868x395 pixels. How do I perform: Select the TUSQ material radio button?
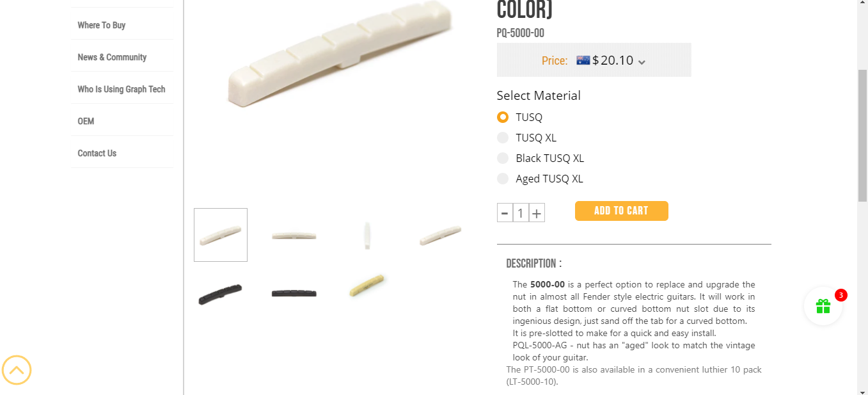pyautogui.click(x=503, y=117)
